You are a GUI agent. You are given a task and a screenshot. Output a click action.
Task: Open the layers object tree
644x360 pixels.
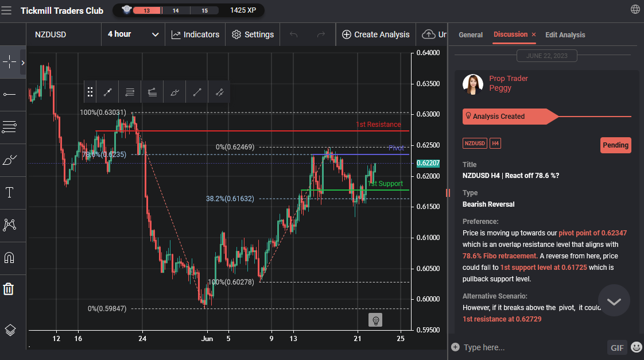[10, 330]
